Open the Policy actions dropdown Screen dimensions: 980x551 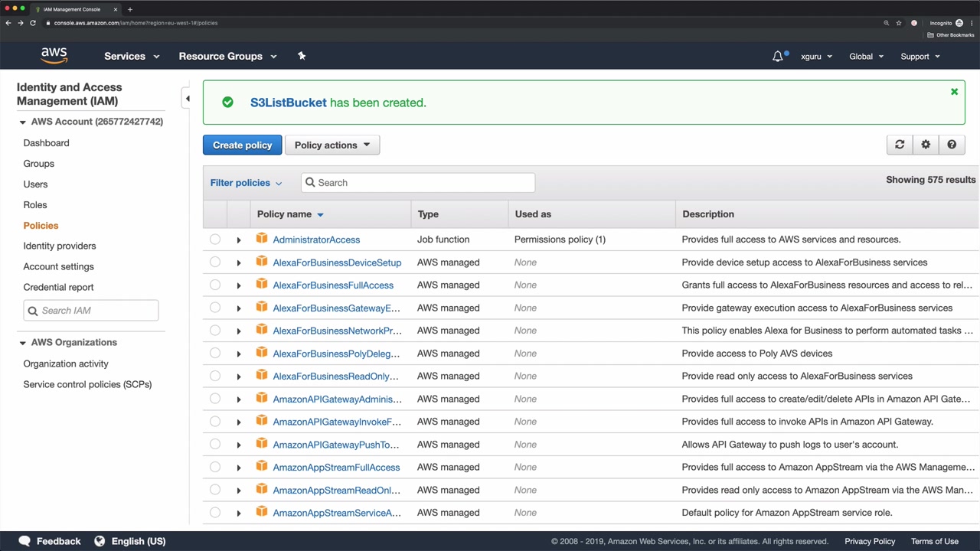click(x=332, y=145)
